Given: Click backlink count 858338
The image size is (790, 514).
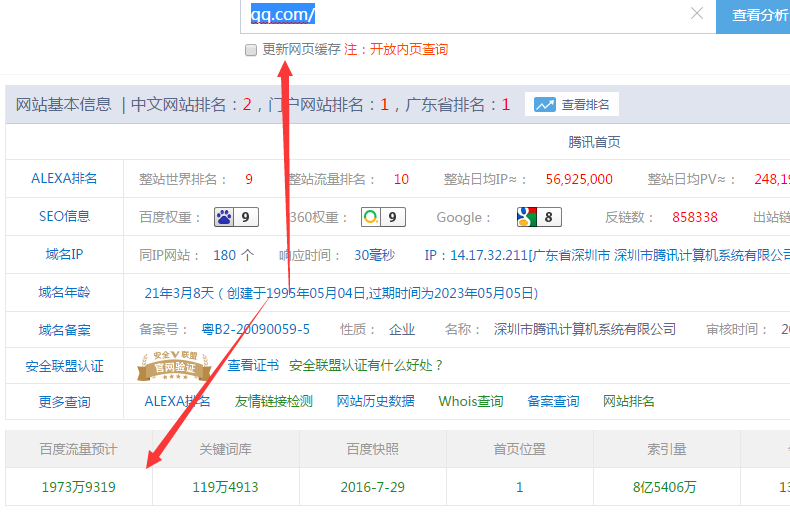Looking at the screenshot, I should [694, 217].
